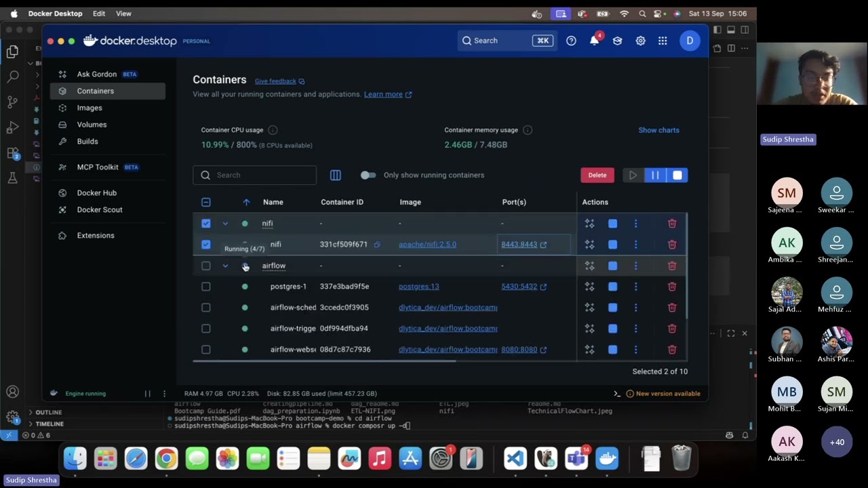The image size is (868, 488).
Task: Open the View menu
Action: click(x=123, y=14)
